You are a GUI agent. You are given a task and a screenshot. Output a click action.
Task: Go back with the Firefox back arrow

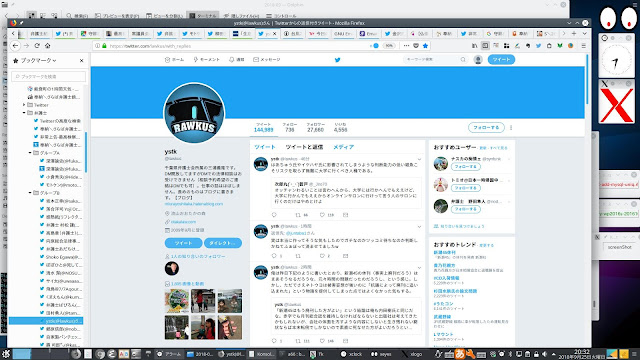tap(16, 46)
